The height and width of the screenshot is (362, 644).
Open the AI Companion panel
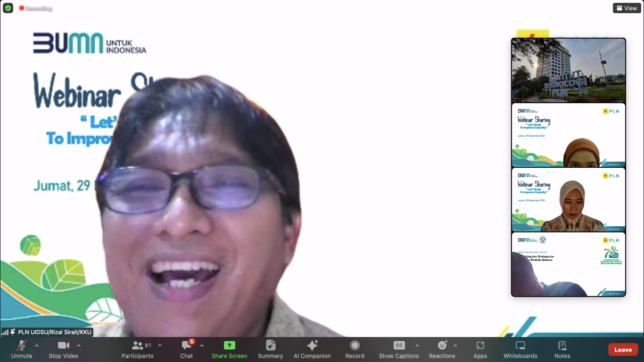coord(312,349)
